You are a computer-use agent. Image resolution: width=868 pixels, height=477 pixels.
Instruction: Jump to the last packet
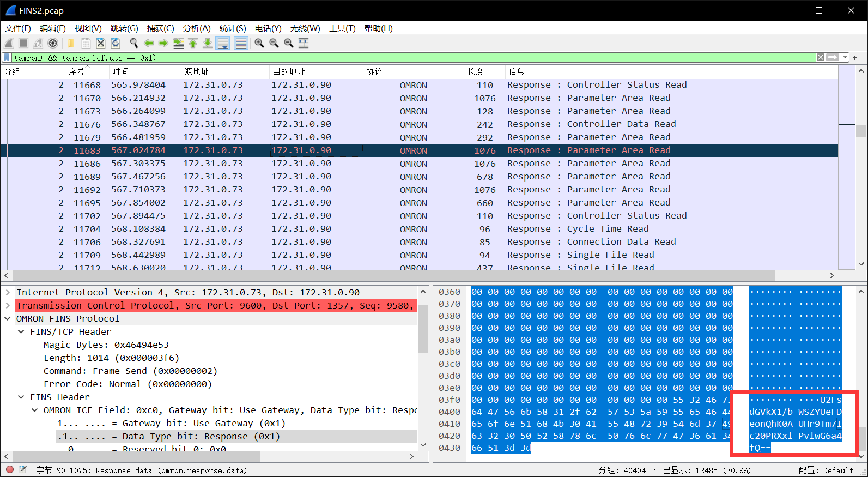(x=208, y=43)
